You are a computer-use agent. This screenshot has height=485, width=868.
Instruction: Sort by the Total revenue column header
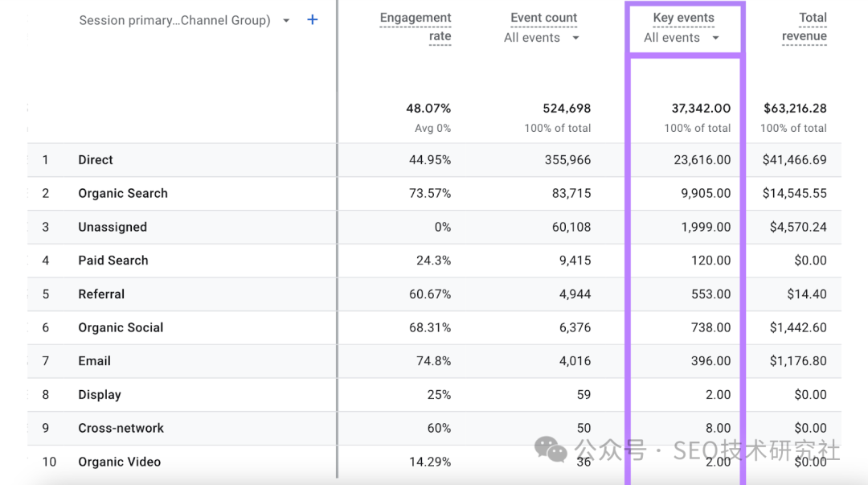coord(805,27)
